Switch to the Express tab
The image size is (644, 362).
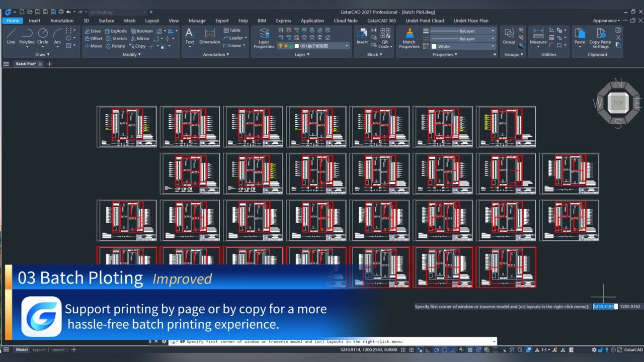(x=283, y=21)
